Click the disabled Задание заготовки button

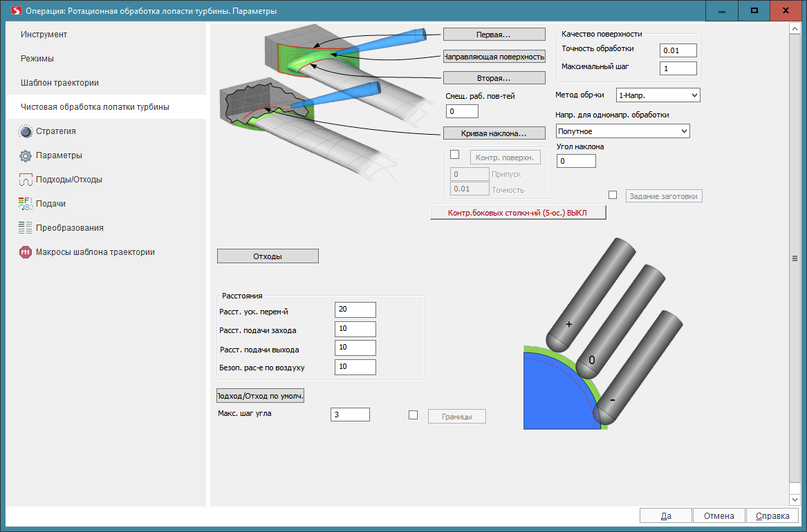664,196
